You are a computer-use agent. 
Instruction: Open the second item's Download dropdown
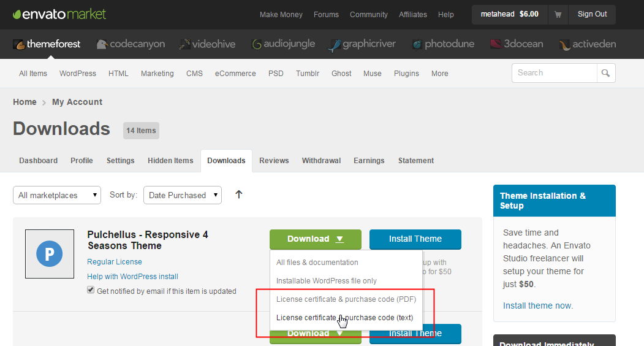[x=316, y=334]
